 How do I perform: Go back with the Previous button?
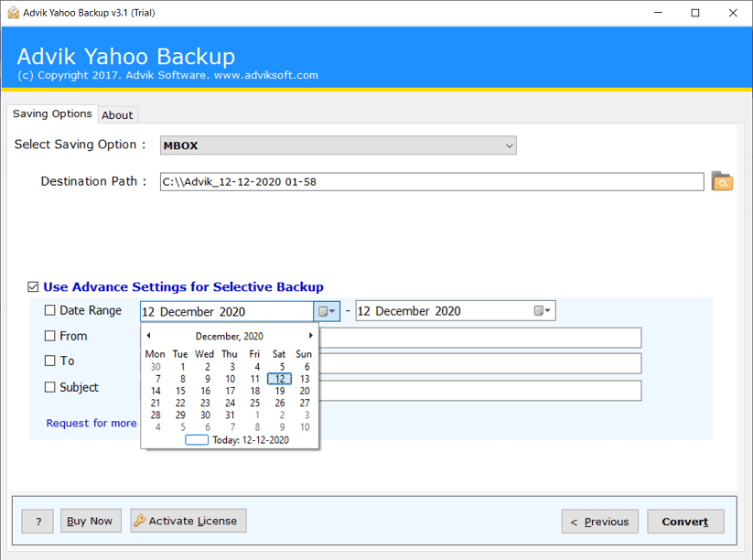(x=600, y=522)
